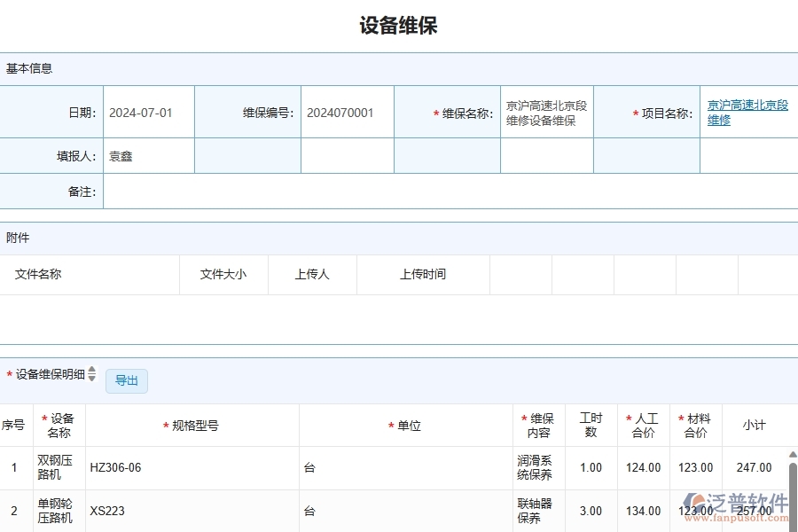Click the ascending sort arrow beside 设备维保明细

coord(91,370)
